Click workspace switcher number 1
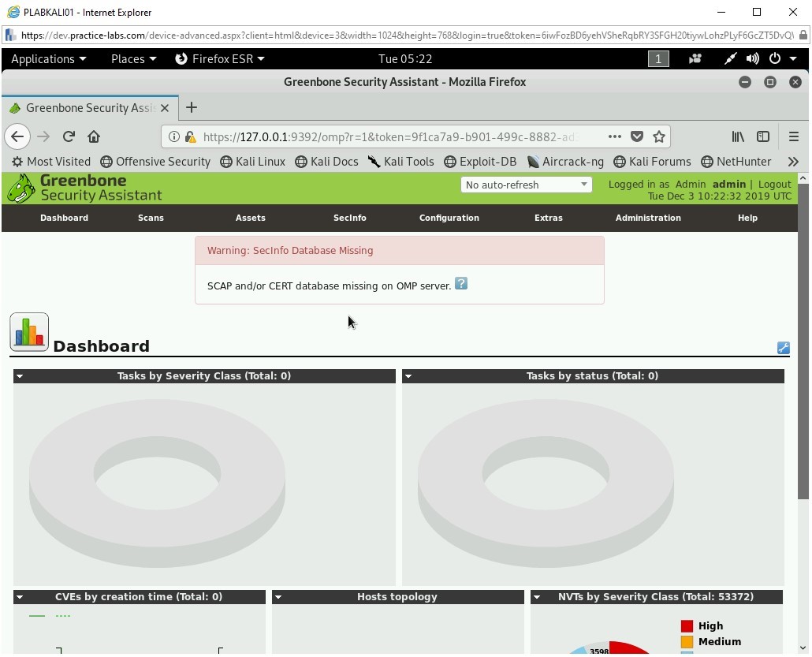This screenshot has width=812, height=657. pos(658,59)
